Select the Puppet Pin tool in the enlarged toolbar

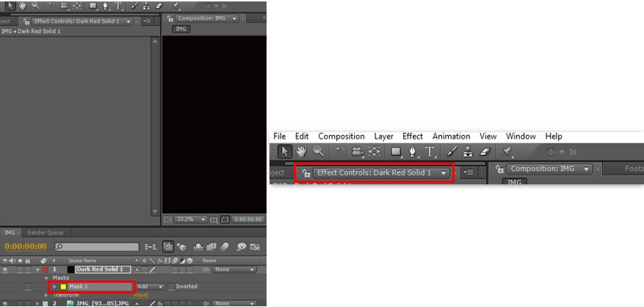[x=507, y=152]
